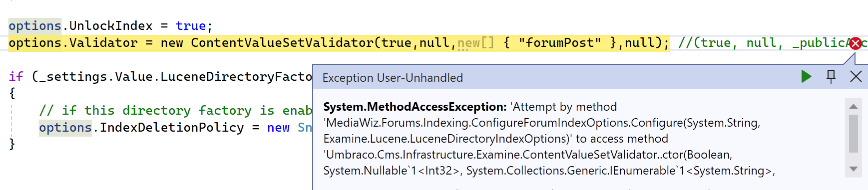
Task: Click the options.Validator assignment target
Action: [73, 43]
